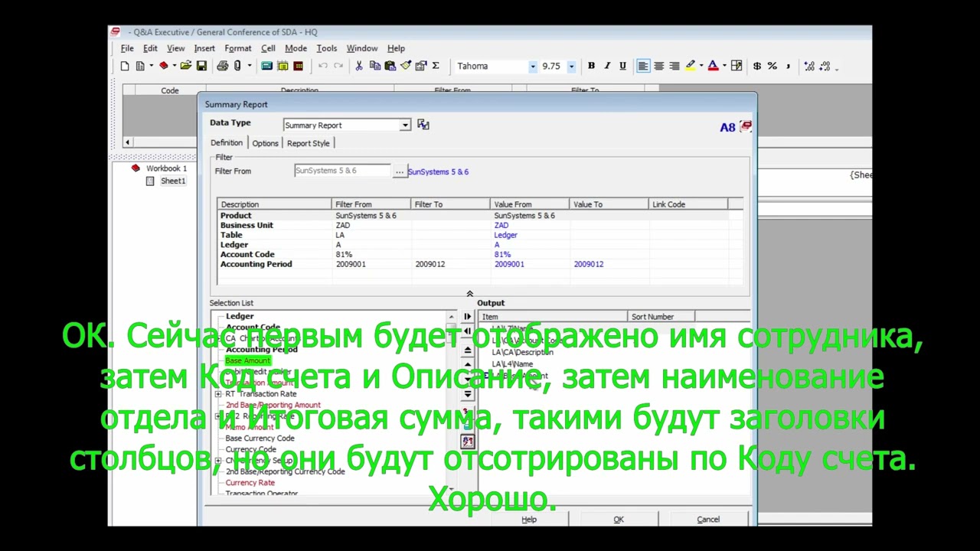
Task: Increase decimal places icon
Action: point(808,67)
